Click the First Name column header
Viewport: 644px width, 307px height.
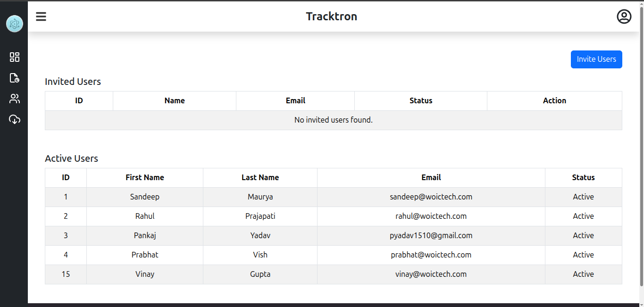click(x=145, y=178)
